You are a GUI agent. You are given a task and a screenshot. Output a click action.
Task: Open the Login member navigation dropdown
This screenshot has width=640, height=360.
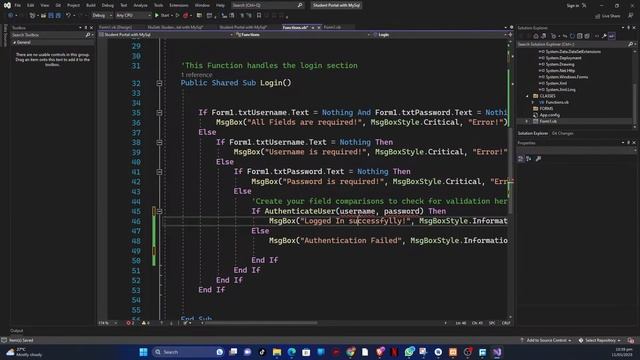click(x=439, y=35)
